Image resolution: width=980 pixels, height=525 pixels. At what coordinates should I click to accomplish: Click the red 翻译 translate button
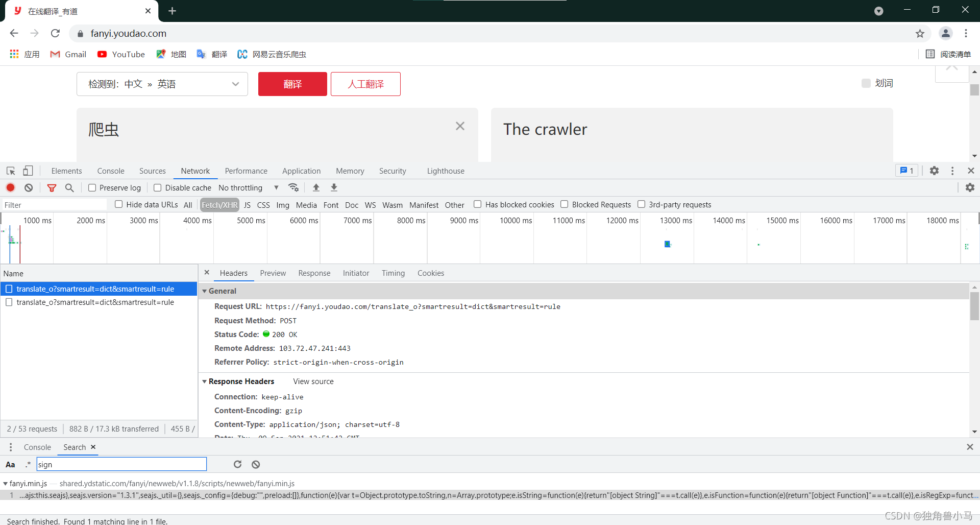292,84
